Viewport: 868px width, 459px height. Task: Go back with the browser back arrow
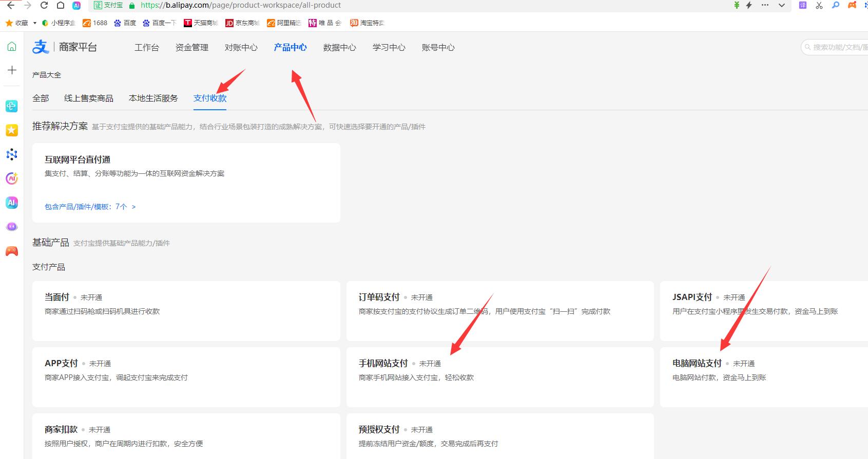pyautogui.click(x=11, y=6)
